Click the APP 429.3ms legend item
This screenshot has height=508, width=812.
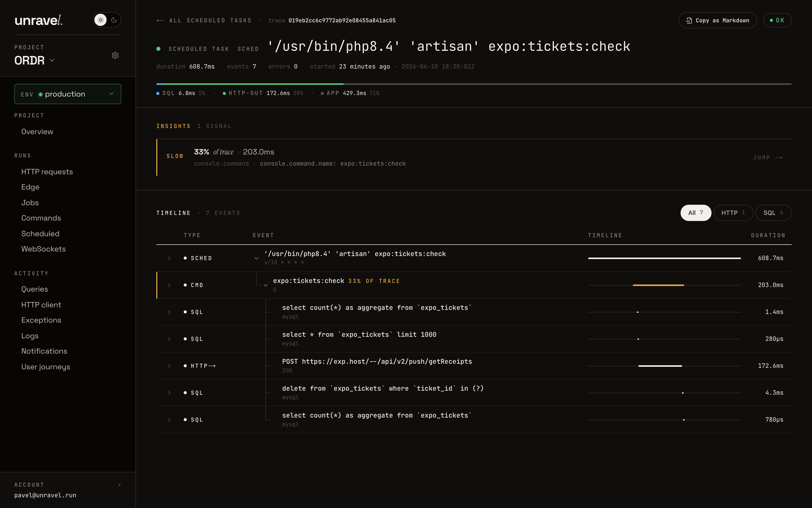pyautogui.click(x=350, y=93)
